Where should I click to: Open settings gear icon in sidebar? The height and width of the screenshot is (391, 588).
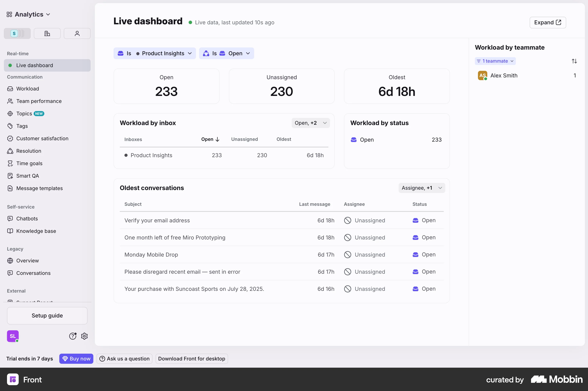[84, 336]
